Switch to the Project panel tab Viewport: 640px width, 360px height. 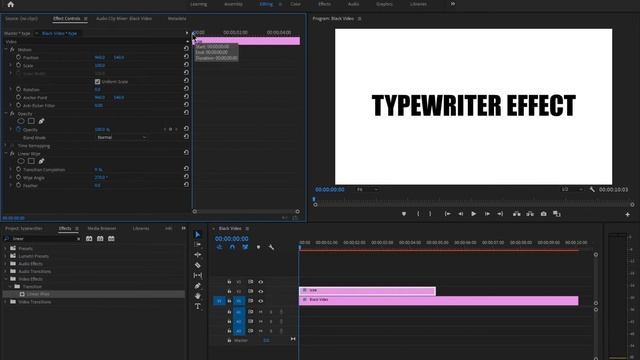tap(24, 228)
